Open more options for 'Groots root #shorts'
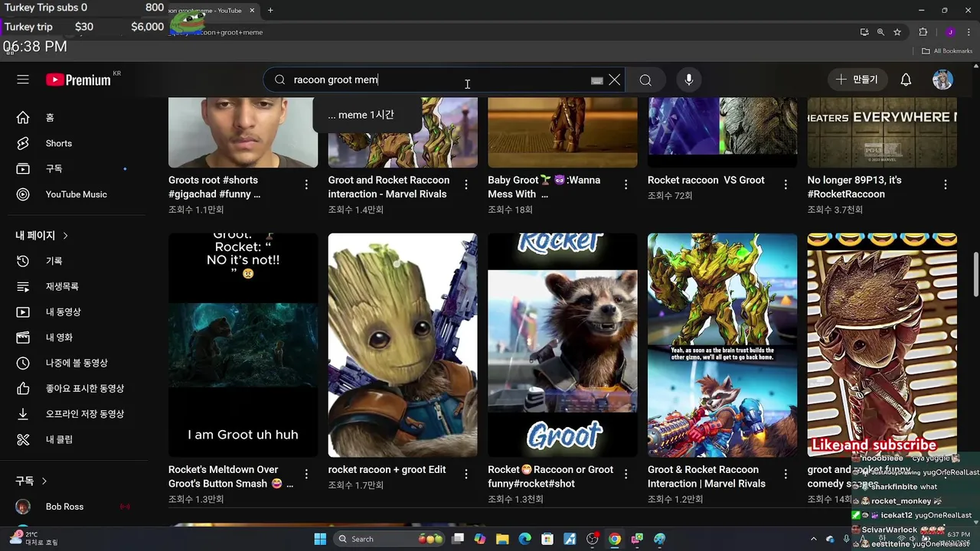 click(x=306, y=184)
